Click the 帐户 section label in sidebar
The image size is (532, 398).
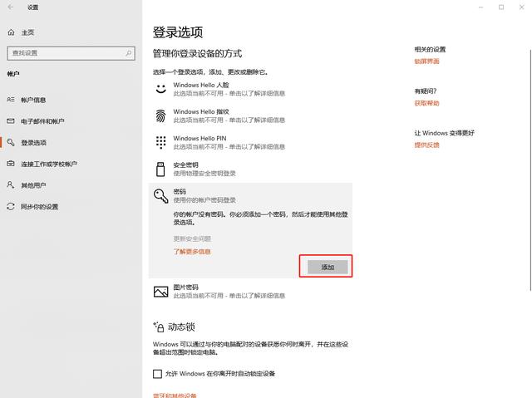point(13,74)
